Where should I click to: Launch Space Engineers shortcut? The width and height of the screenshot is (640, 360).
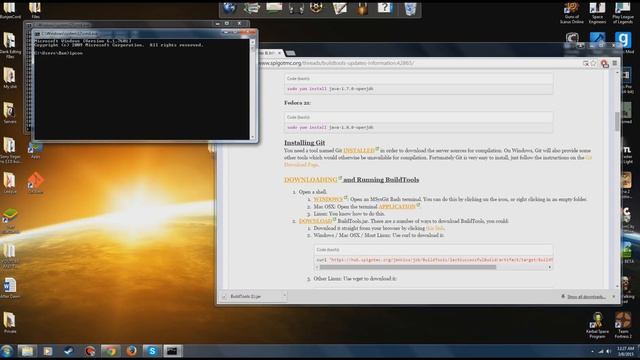point(597,12)
